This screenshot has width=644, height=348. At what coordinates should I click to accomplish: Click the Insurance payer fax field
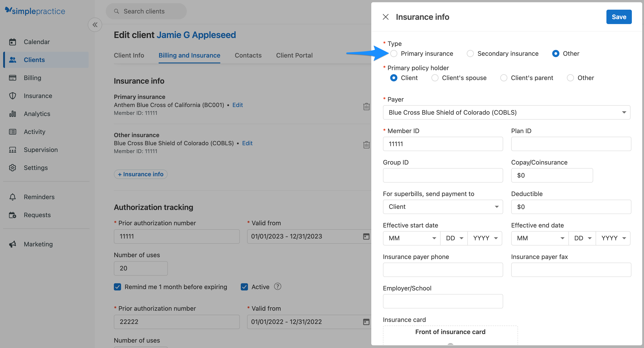pyautogui.click(x=571, y=270)
